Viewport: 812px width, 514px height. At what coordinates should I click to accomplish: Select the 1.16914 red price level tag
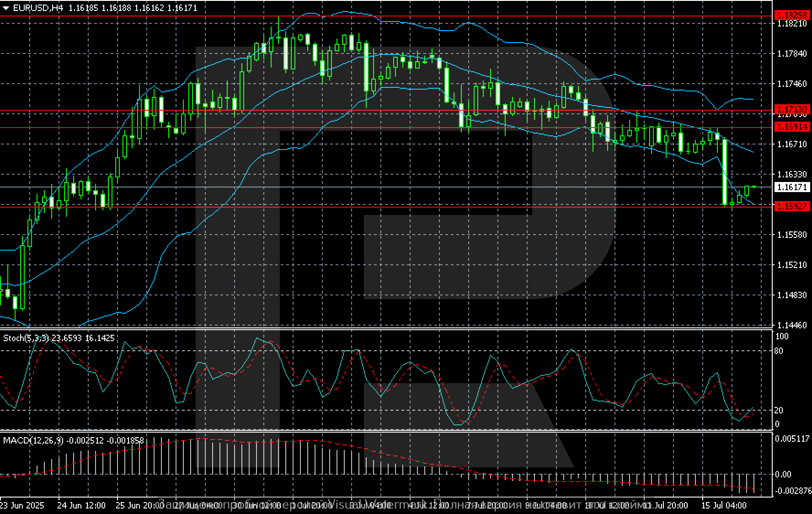click(792, 127)
